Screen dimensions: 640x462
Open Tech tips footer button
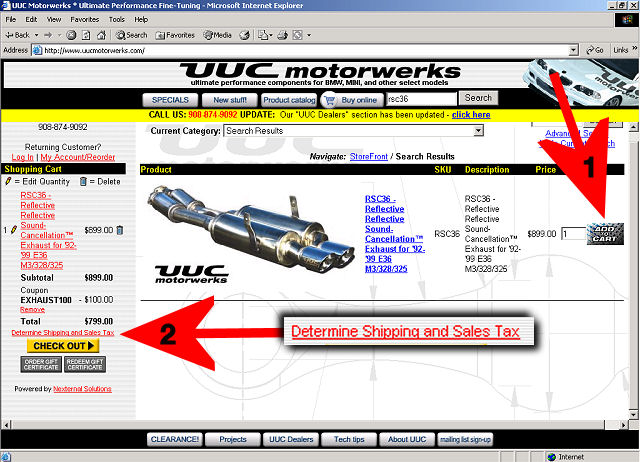pos(349,440)
